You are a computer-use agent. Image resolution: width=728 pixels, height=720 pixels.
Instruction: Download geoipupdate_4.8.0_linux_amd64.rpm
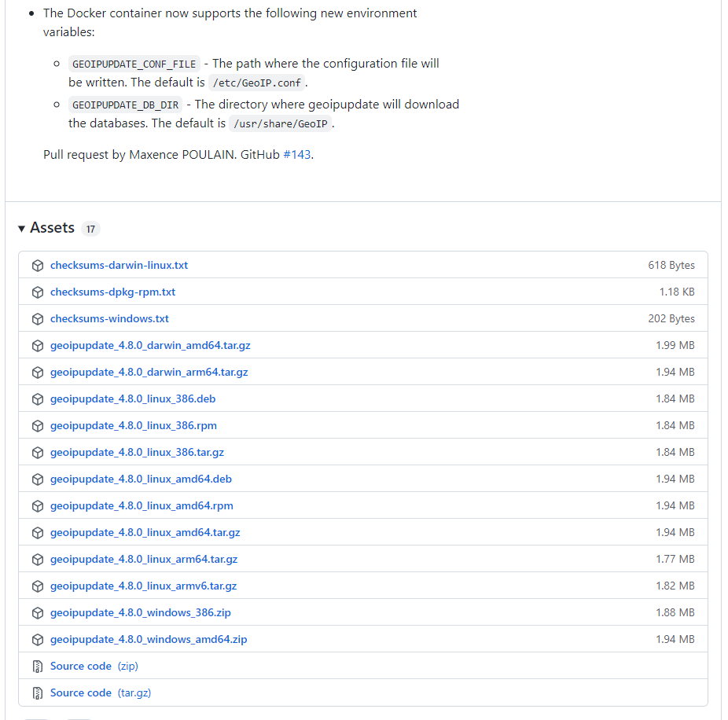coord(142,505)
